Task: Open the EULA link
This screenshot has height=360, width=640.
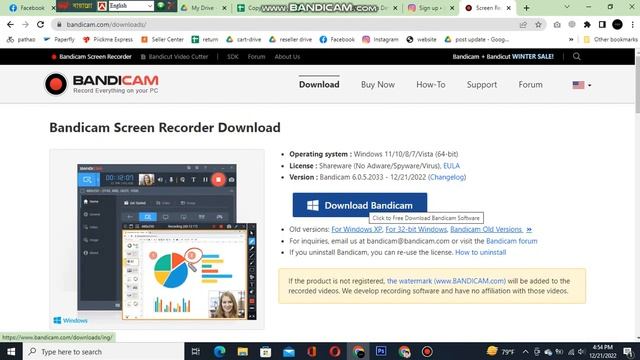Action: [x=451, y=166]
